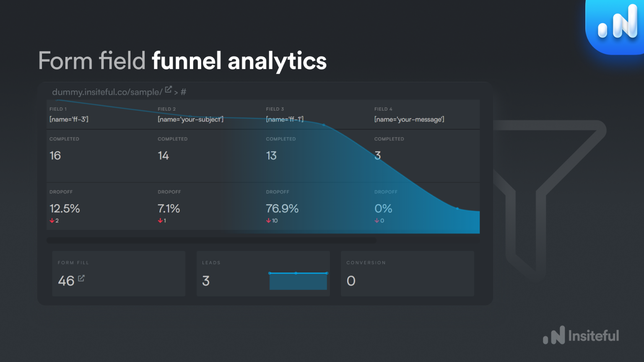Open the external link icon next to '46'
644x362 pixels.
pos(82,277)
